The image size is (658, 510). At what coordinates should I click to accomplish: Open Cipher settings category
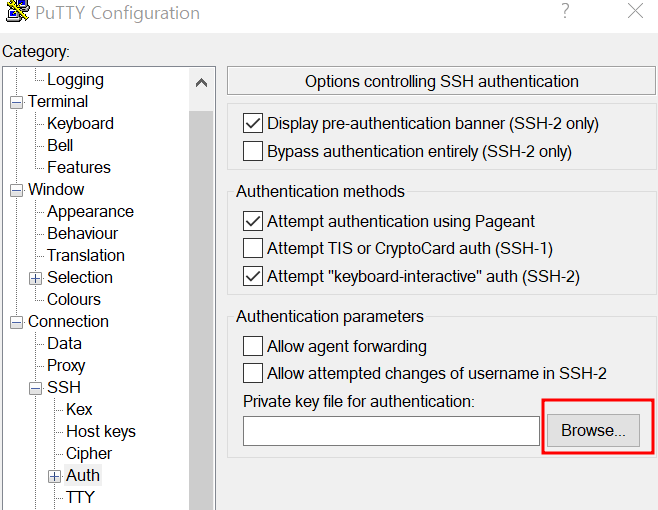pyautogui.click(x=89, y=453)
